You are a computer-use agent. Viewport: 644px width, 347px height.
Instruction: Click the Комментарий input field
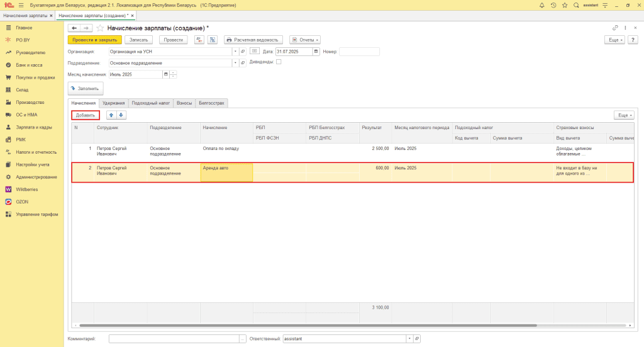click(x=174, y=339)
